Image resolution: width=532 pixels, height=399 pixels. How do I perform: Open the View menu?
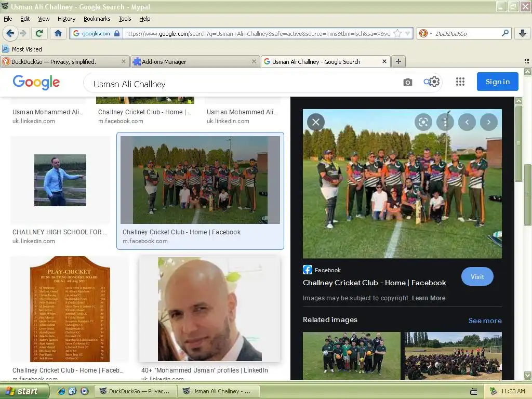(x=44, y=19)
